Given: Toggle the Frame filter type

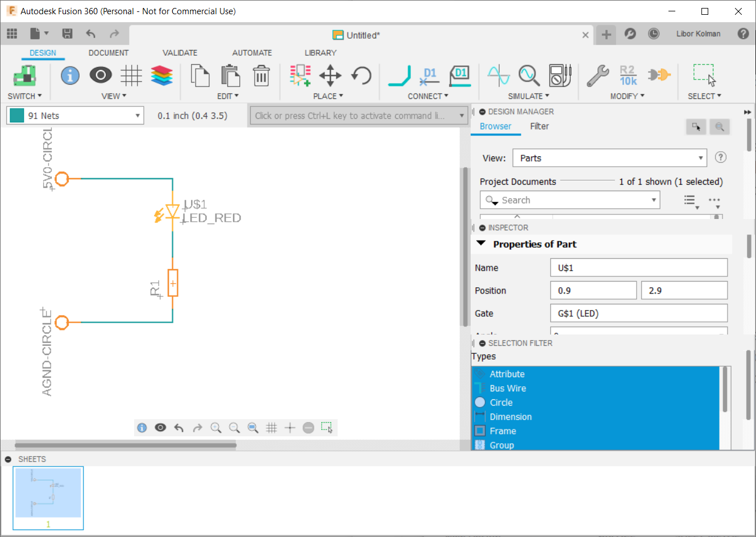Looking at the screenshot, I should click(596, 431).
